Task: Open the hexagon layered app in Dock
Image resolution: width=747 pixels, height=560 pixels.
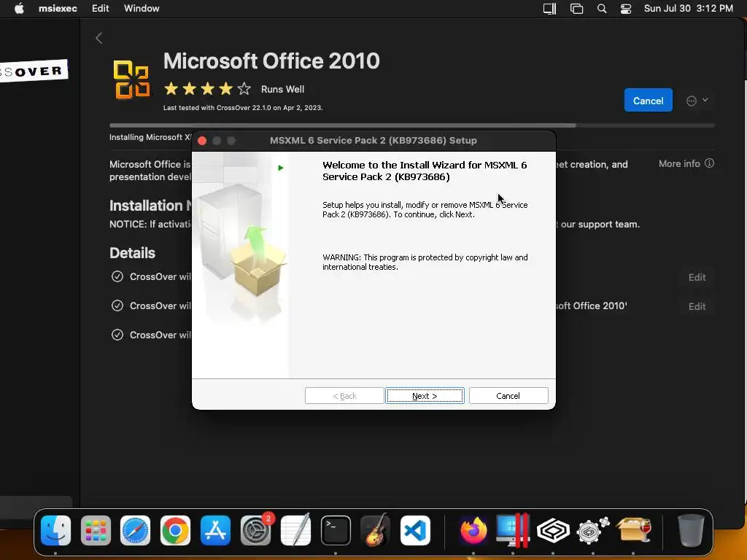Action: coord(553,530)
